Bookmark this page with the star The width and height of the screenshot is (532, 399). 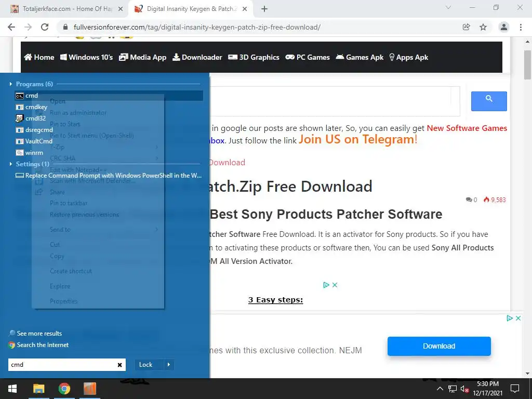coord(483,27)
